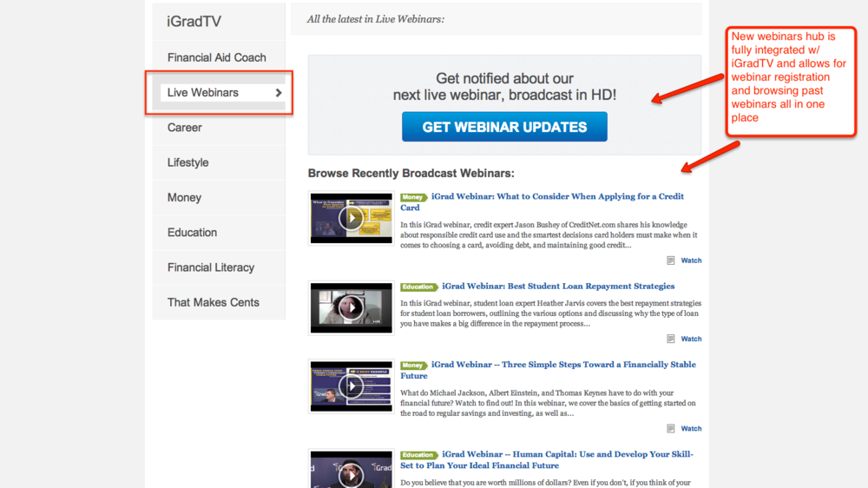Open the Financial Aid Coach sidebar item

217,57
